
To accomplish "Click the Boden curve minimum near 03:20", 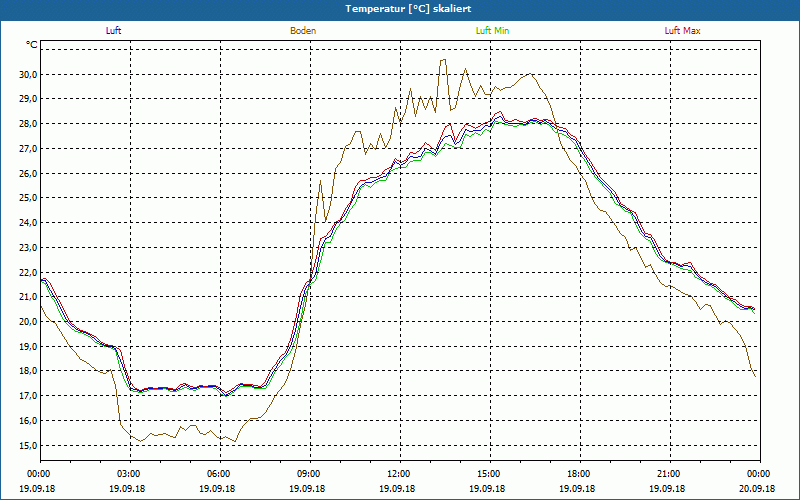I will 141,441.
